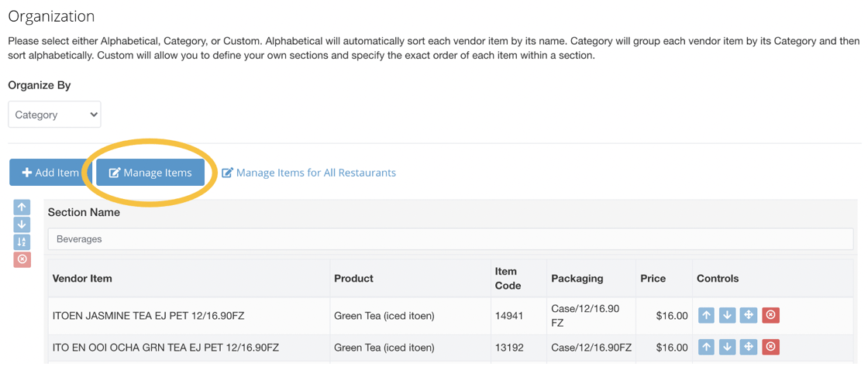Screen dimensions: 868x377
Task: Remove ITO EN OOI OCHA item
Action: 770,347
